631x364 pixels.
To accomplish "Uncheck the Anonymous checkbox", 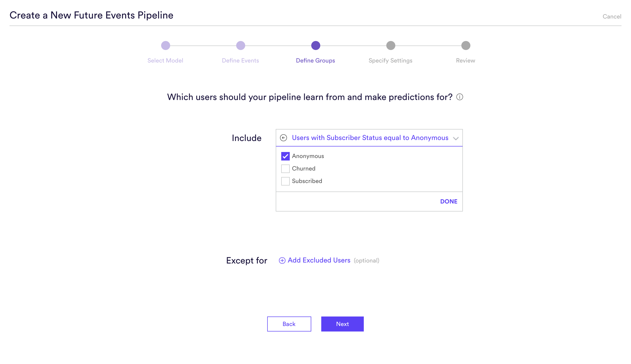I will (285, 156).
